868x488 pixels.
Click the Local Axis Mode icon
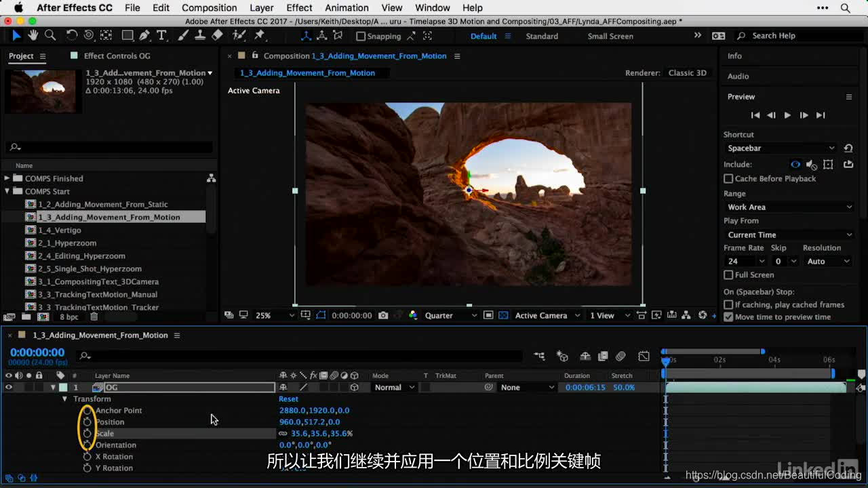point(307,36)
